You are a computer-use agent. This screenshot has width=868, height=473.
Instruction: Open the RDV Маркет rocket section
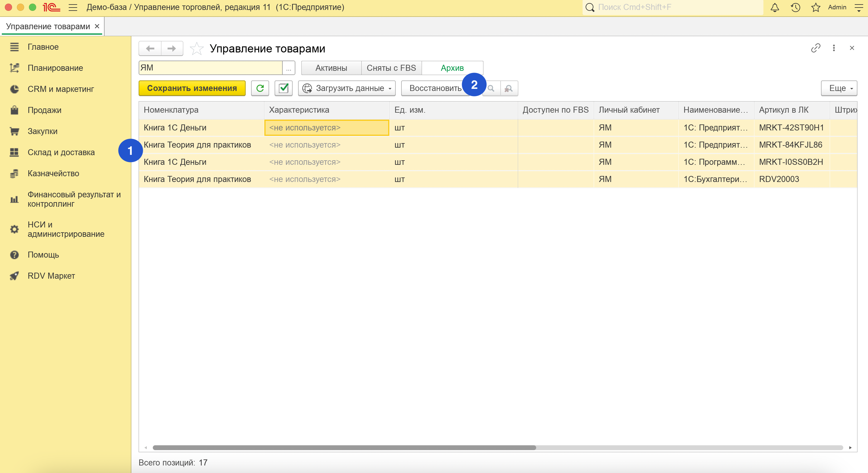click(x=51, y=276)
